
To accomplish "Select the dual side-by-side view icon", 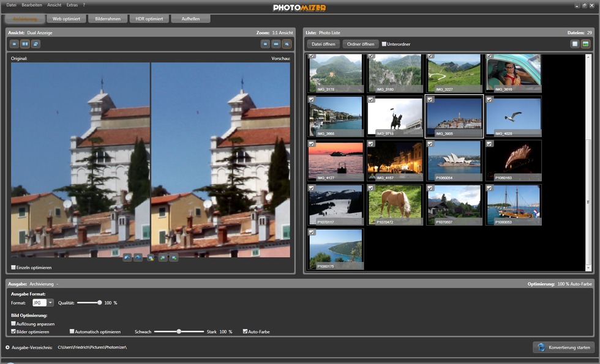I will pyautogui.click(x=25, y=44).
